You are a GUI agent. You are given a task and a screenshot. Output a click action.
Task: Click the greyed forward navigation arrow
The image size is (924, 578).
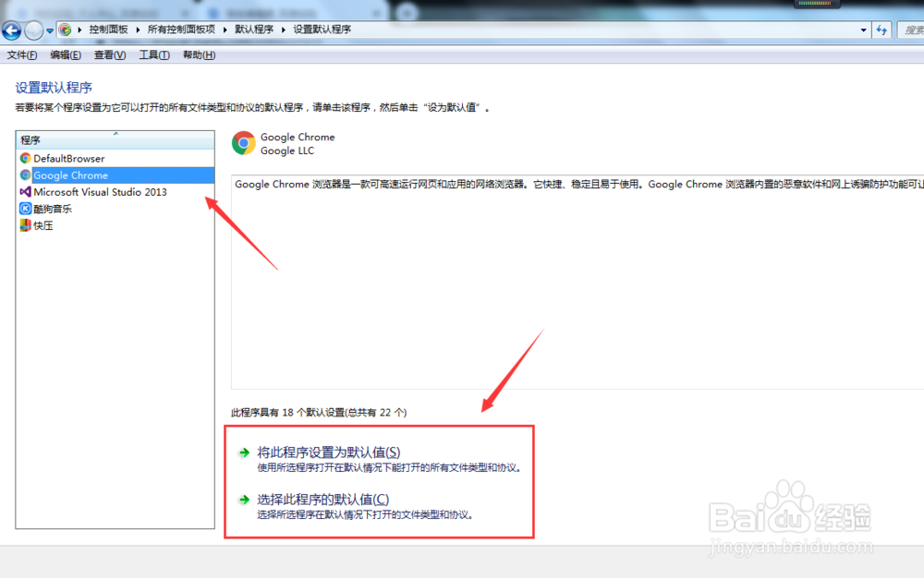tap(34, 30)
